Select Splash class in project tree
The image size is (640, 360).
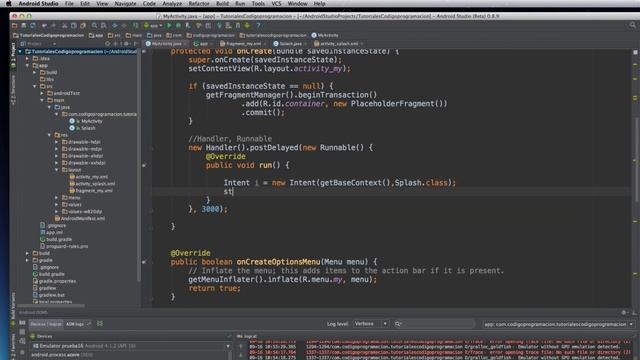[82, 128]
